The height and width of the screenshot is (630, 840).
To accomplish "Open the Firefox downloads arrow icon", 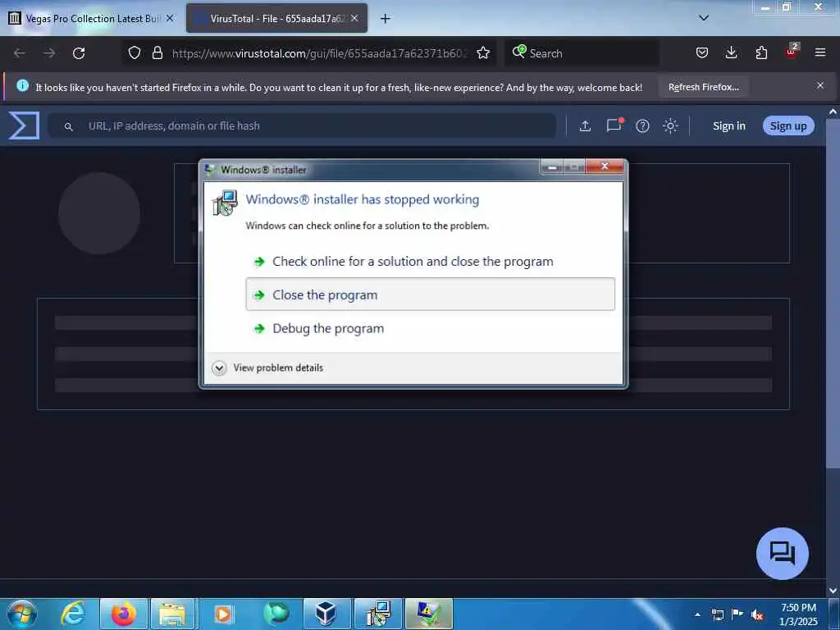I will point(731,52).
